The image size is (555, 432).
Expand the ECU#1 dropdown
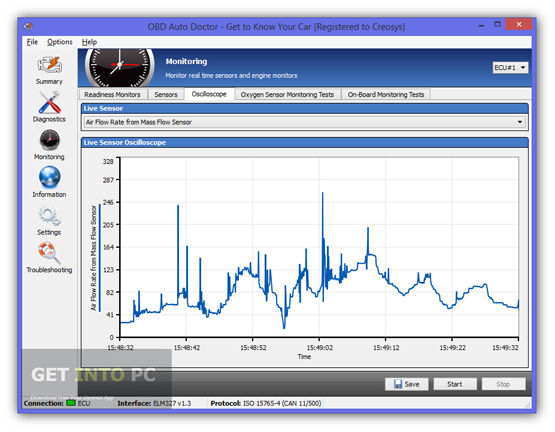(510, 67)
